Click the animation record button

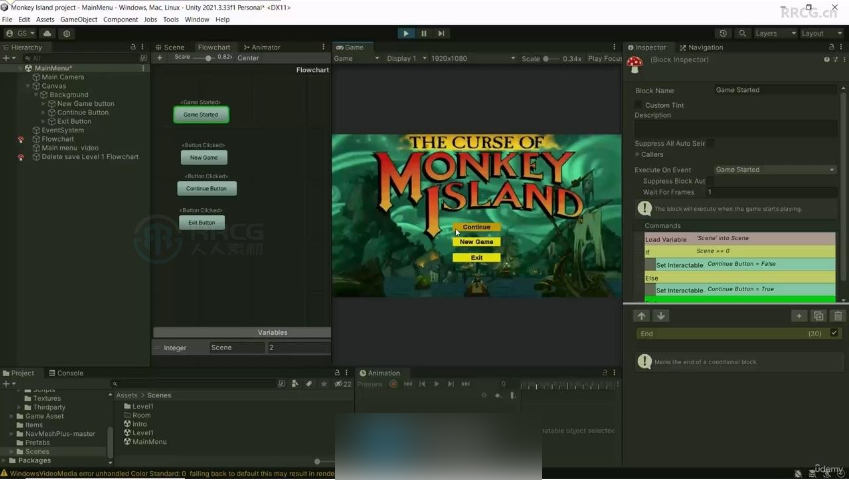click(393, 384)
